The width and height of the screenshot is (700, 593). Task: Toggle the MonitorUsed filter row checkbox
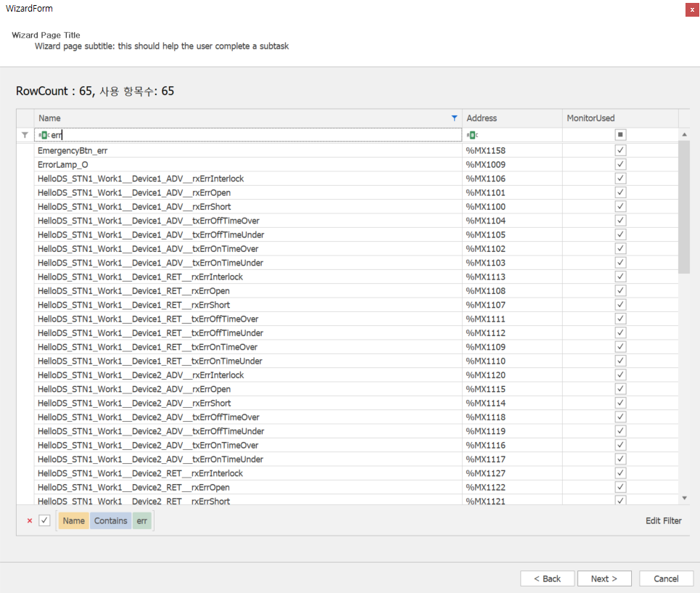620,135
